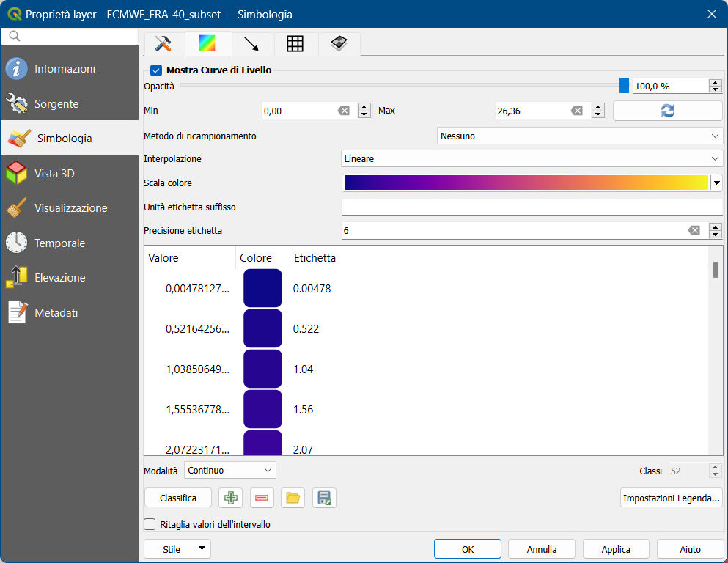Click the label 1.04 cell
The height and width of the screenshot is (563, 728).
tap(304, 369)
